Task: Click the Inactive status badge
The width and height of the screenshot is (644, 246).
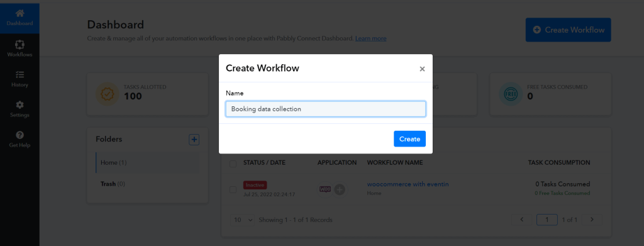Action: click(255, 185)
